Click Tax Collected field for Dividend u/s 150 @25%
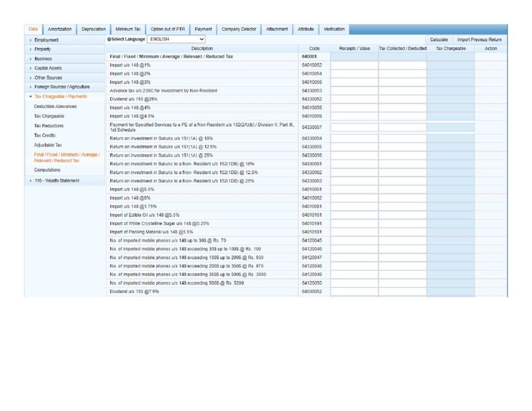The height and width of the screenshot is (411, 532). 402,99
